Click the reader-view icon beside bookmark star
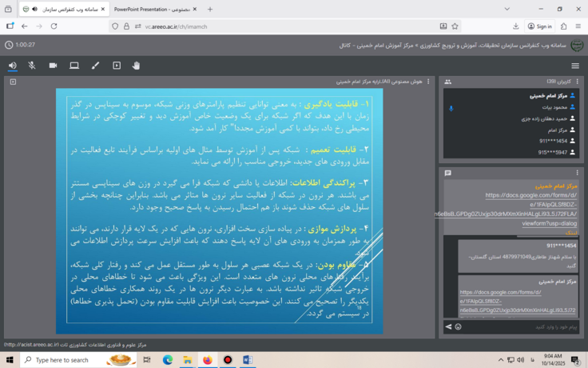The width and height of the screenshot is (588, 368). [443, 26]
